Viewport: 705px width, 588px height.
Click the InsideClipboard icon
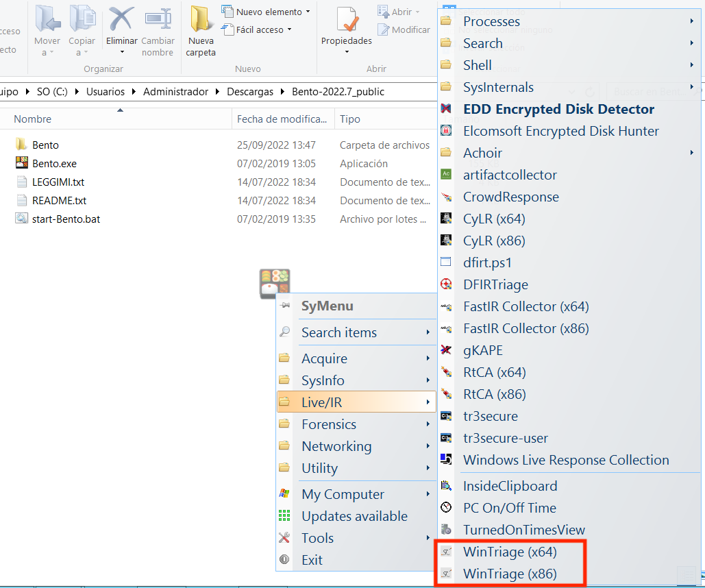(x=446, y=485)
